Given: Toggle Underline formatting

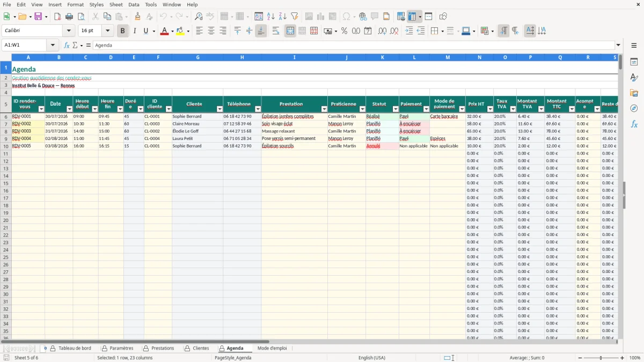Looking at the screenshot, I should [145, 31].
